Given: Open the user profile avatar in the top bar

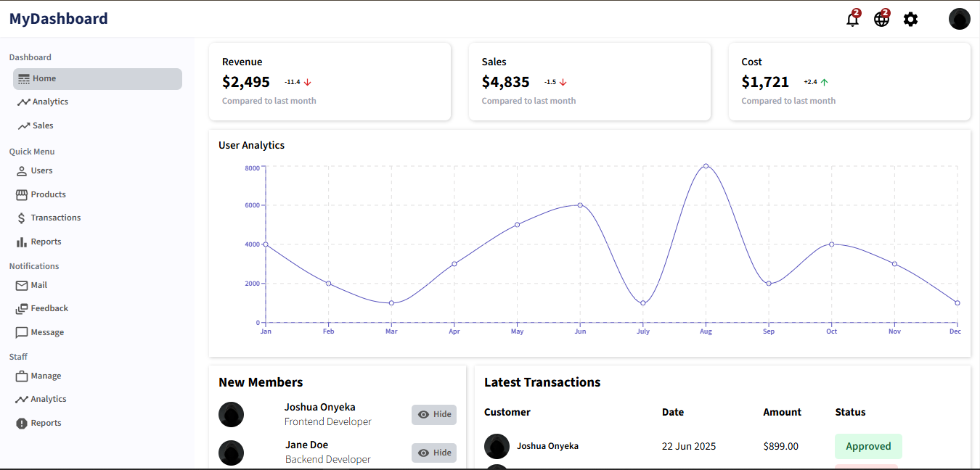Looking at the screenshot, I should click(x=959, y=19).
